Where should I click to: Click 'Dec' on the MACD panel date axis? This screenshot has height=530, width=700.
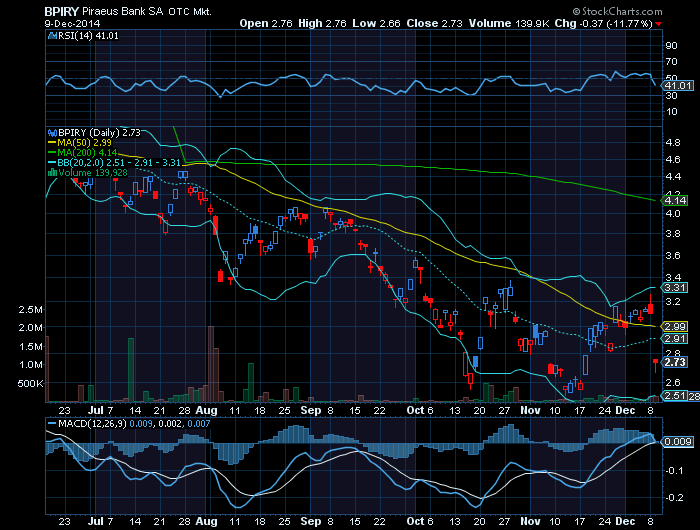[625, 521]
